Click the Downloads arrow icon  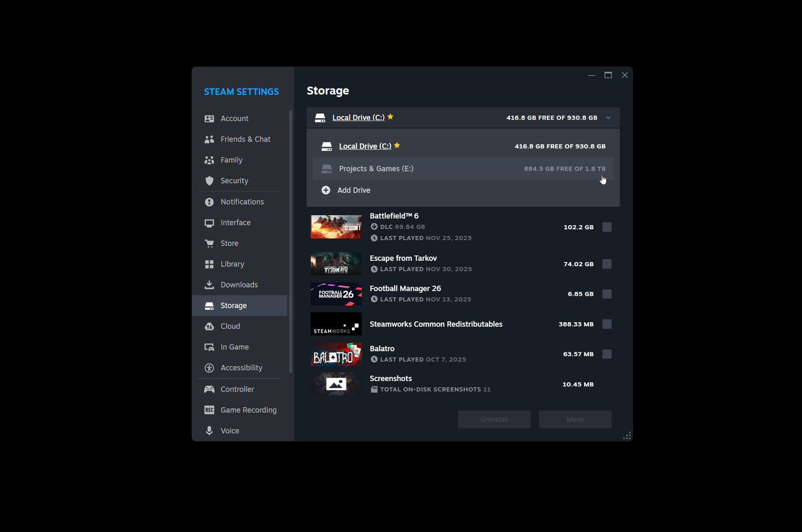tap(209, 285)
